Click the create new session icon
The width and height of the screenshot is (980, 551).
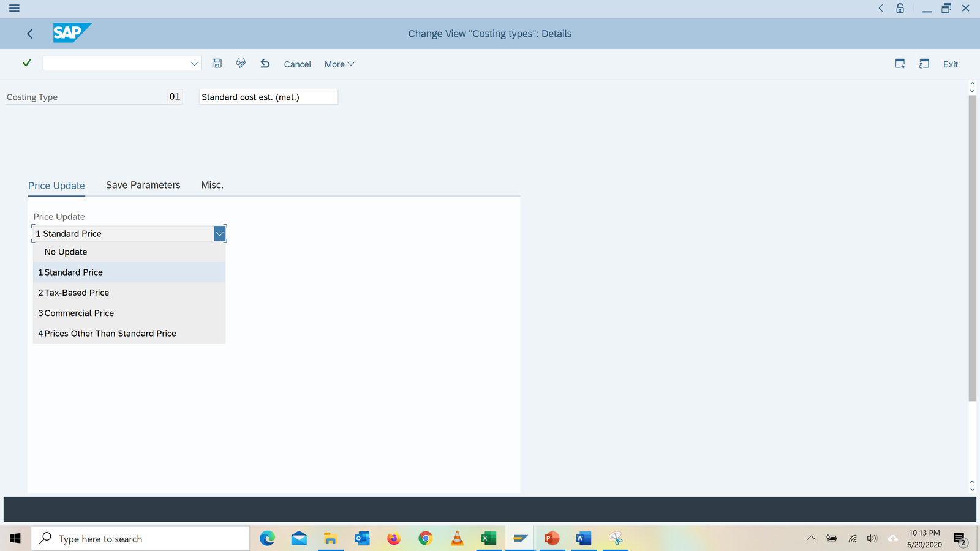pos(900,64)
